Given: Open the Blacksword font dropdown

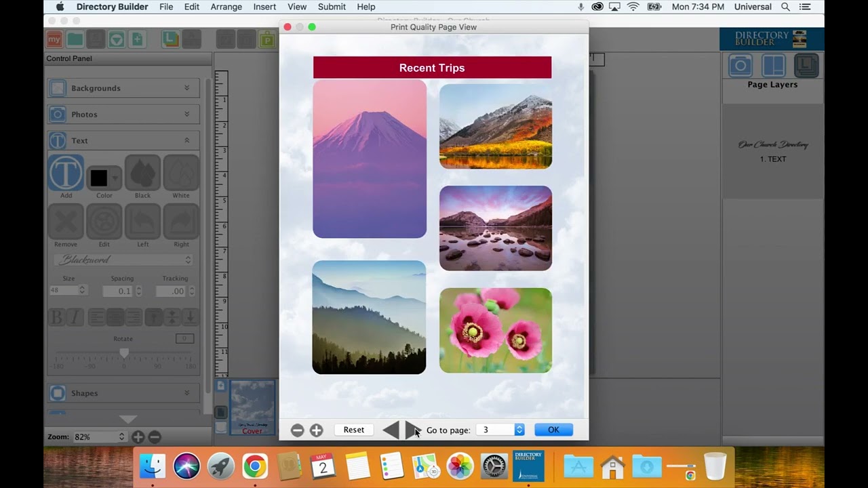Looking at the screenshot, I should click(123, 260).
